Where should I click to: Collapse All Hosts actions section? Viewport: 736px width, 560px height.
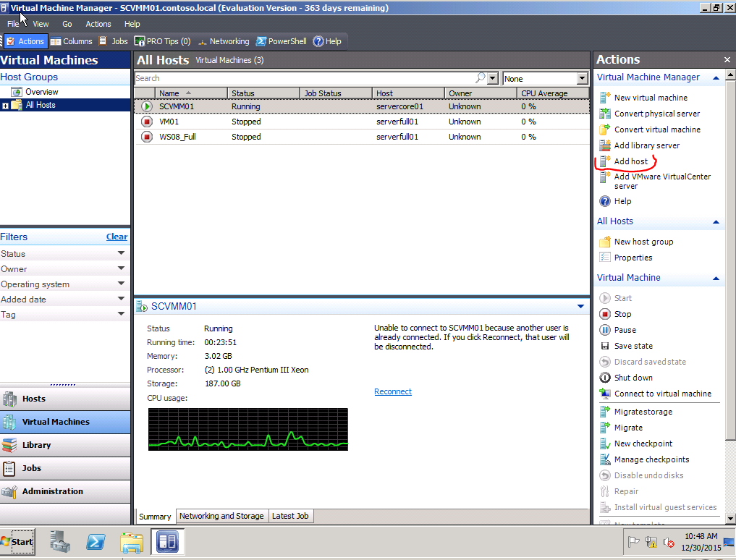click(716, 222)
